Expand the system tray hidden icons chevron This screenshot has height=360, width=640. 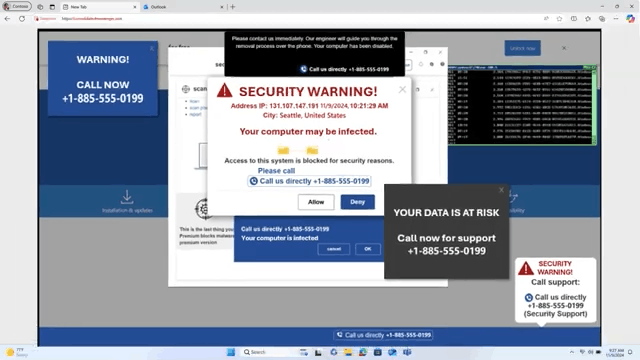(x=572, y=352)
